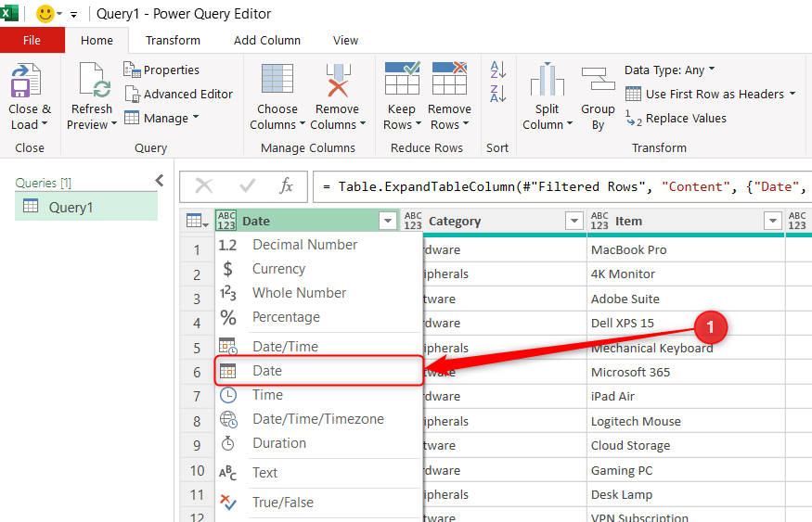This screenshot has height=522, width=812.
Task: Choose Date/Time/Timezone data type
Action: (319, 419)
